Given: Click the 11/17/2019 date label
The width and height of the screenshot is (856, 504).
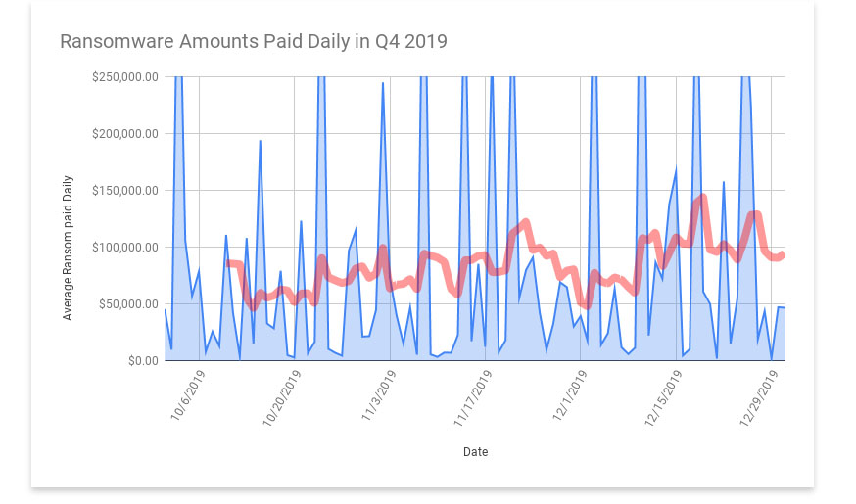Looking at the screenshot, I should 472,398.
